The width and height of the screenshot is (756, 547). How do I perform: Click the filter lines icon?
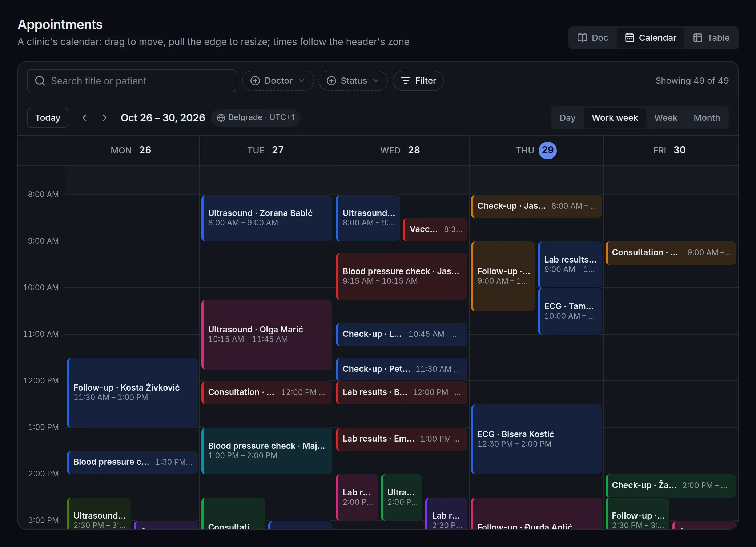pyautogui.click(x=405, y=81)
